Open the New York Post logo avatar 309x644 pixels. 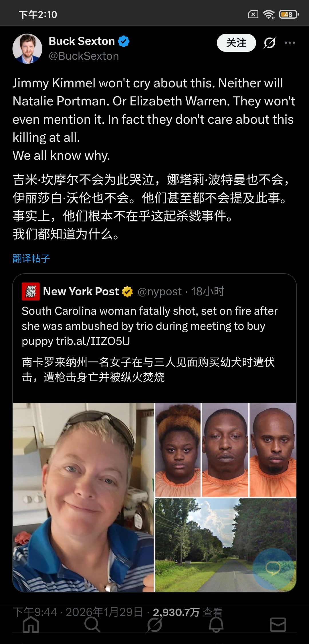point(31,291)
